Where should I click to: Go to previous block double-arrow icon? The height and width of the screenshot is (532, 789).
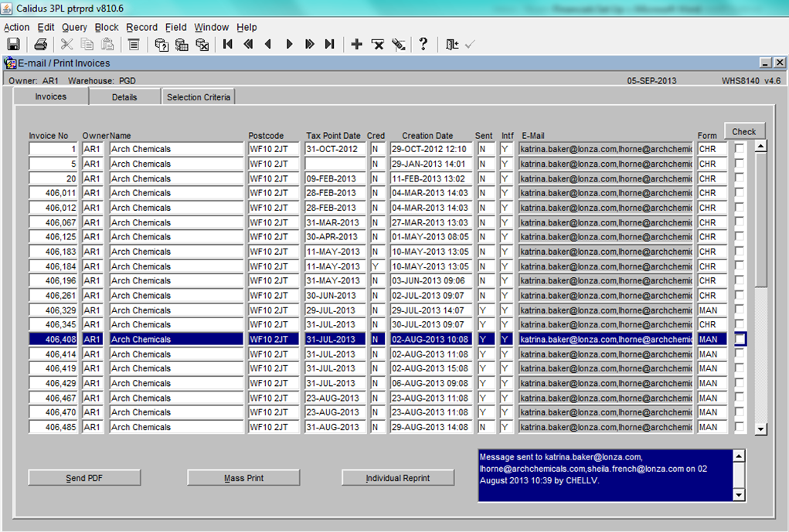click(248, 44)
